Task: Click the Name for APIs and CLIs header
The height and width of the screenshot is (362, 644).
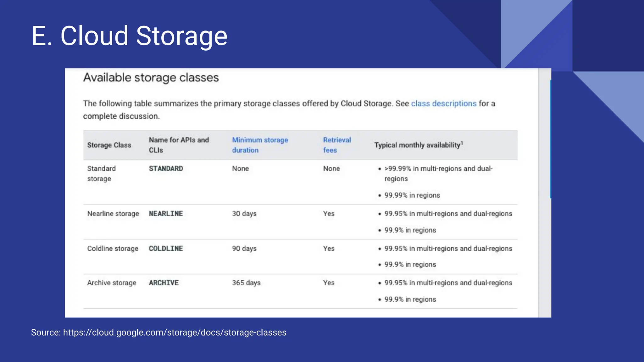Action: pos(179,145)
